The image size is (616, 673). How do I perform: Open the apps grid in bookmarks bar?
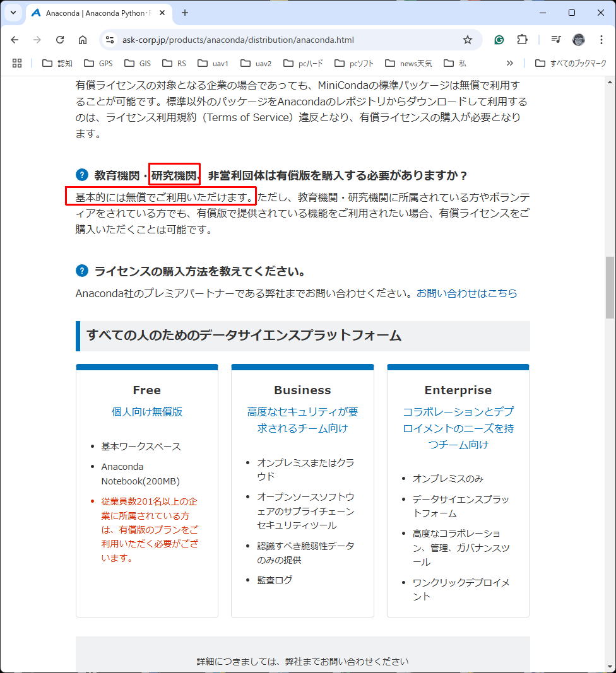point(17,64)
